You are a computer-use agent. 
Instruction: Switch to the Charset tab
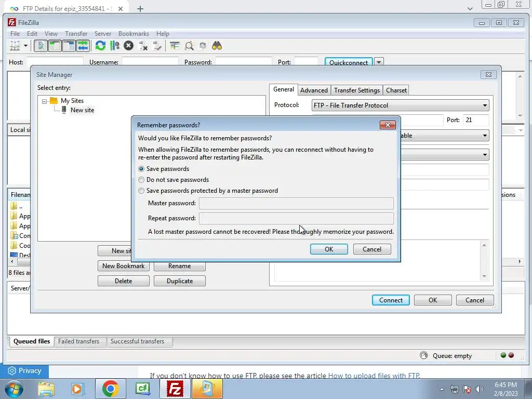pyautogui.click(x=396, y=90)
